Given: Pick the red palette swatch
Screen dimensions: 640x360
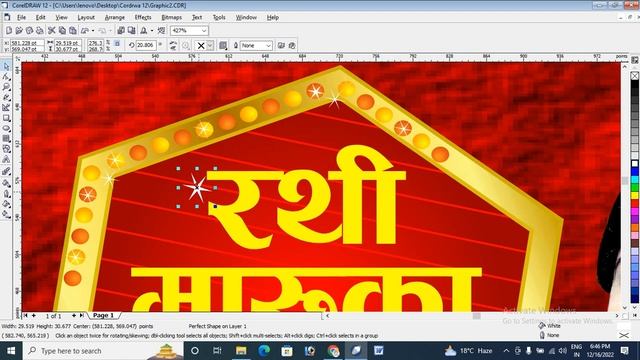Looking at the screenshot, I should pyautogui.click(x=635, y=204).
